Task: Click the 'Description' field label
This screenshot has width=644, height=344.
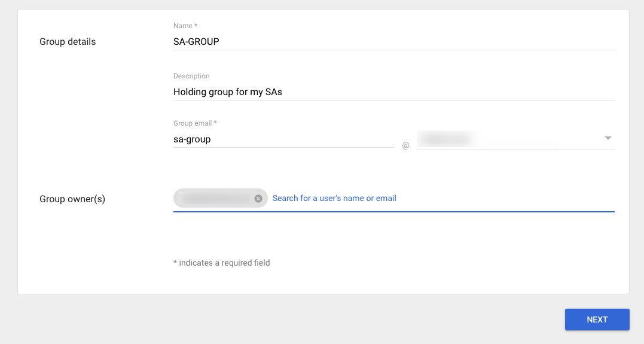Action: (191, 76)
